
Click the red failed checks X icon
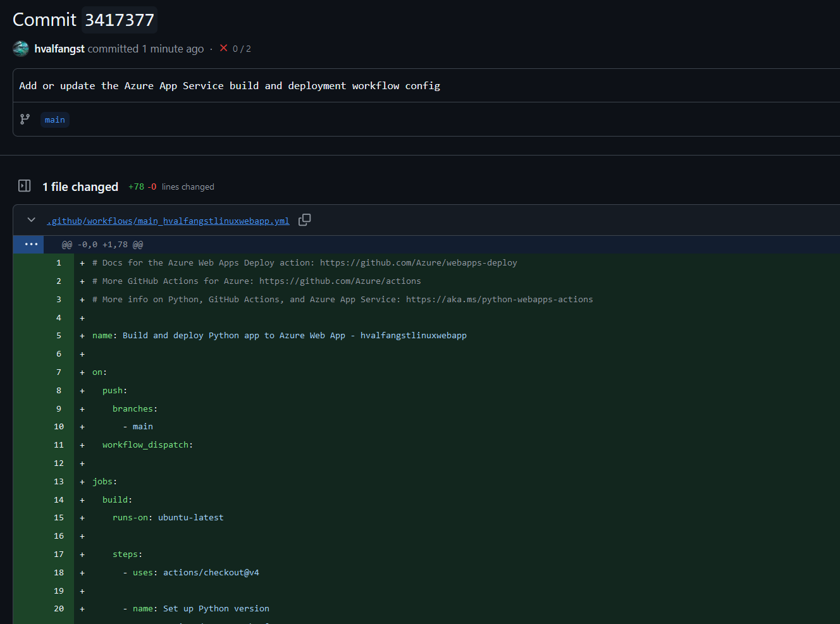click(224, 48)
